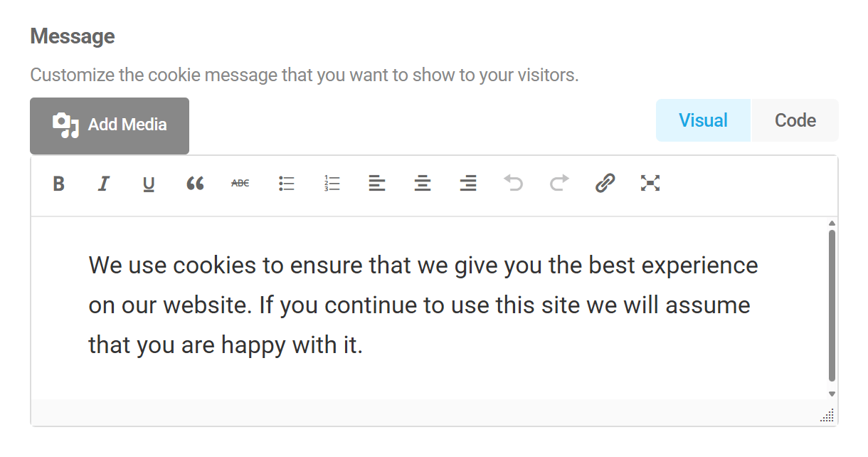Enter distraction-free fullscreen mode
This screenshot has width=868, height=457.
coord(650,184)
